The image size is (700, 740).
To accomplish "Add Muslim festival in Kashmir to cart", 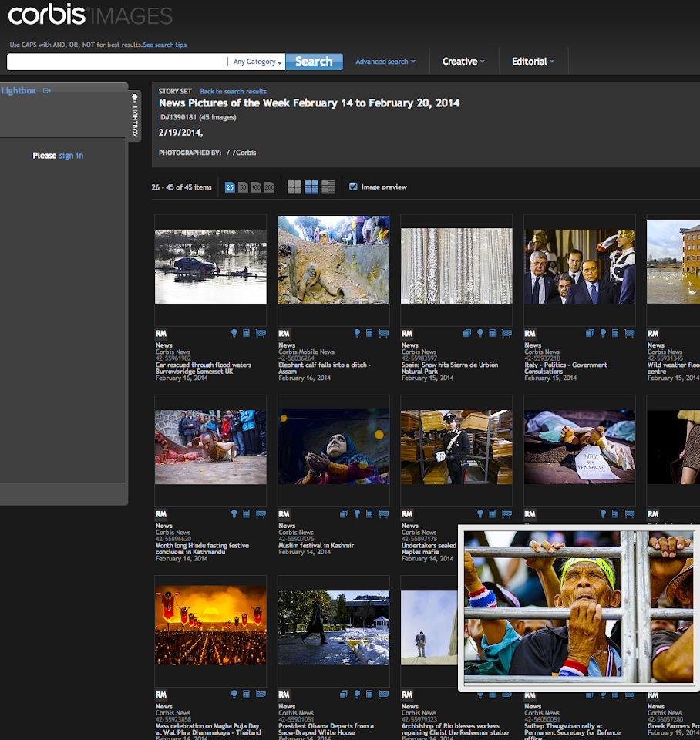I will pyautogui.click(x=384, y=514).
